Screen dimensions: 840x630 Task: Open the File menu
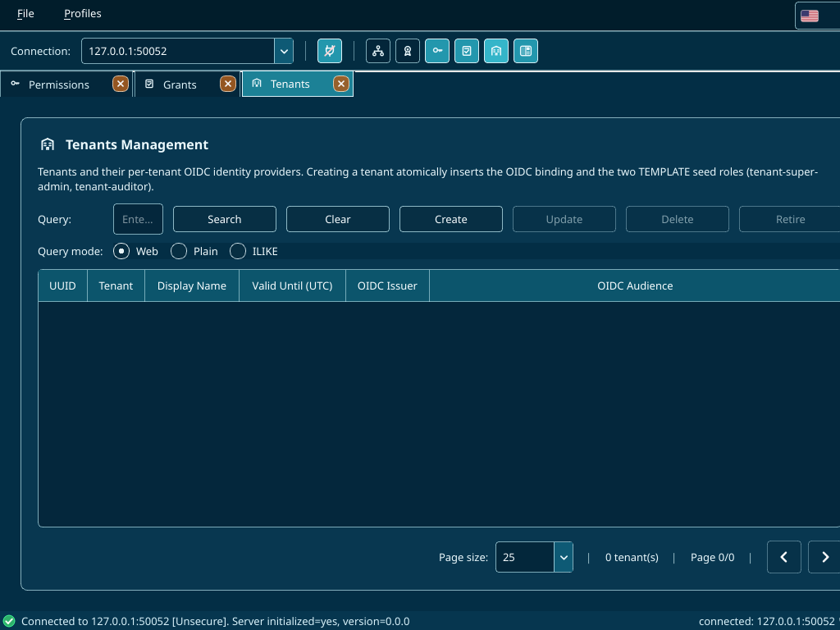(25, 13)
